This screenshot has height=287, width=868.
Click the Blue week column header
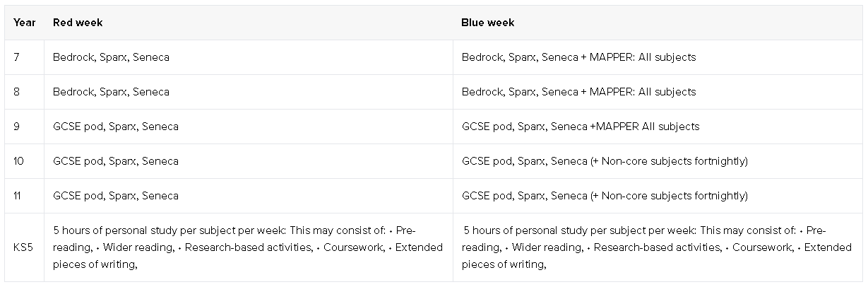click(487, 23)
